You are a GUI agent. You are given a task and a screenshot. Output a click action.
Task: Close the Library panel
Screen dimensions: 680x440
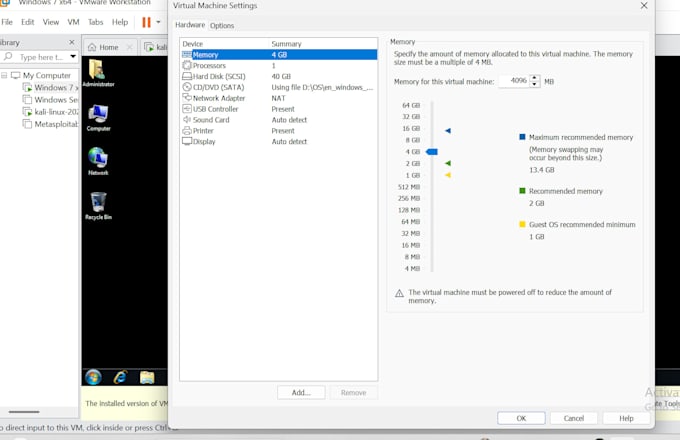72,42
